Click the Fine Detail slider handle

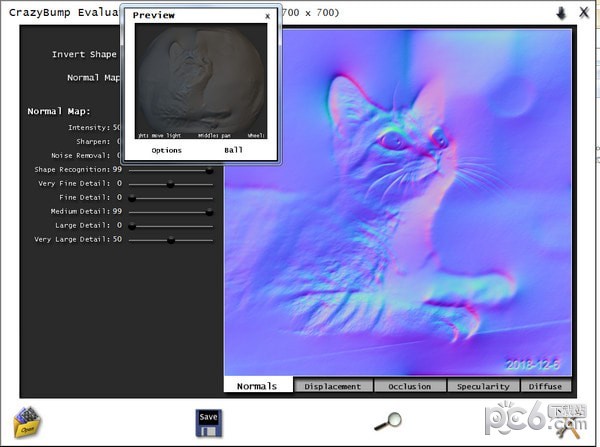pos(132,198)
